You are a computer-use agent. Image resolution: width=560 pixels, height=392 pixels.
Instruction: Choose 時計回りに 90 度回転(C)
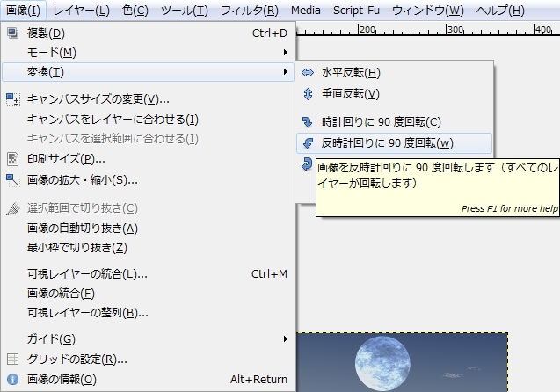pos(394,122)
